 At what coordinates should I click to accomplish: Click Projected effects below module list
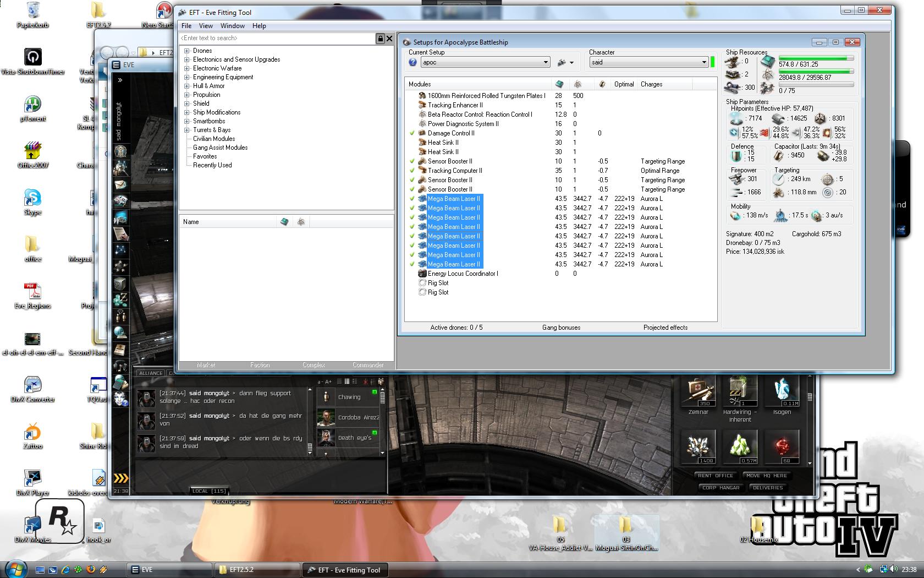pos(665,328)
